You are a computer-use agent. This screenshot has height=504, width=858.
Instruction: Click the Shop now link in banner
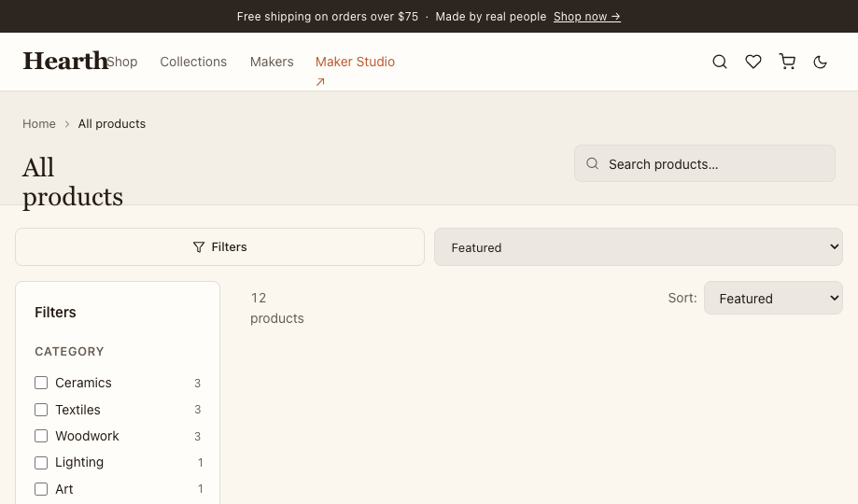pos(586,17)
